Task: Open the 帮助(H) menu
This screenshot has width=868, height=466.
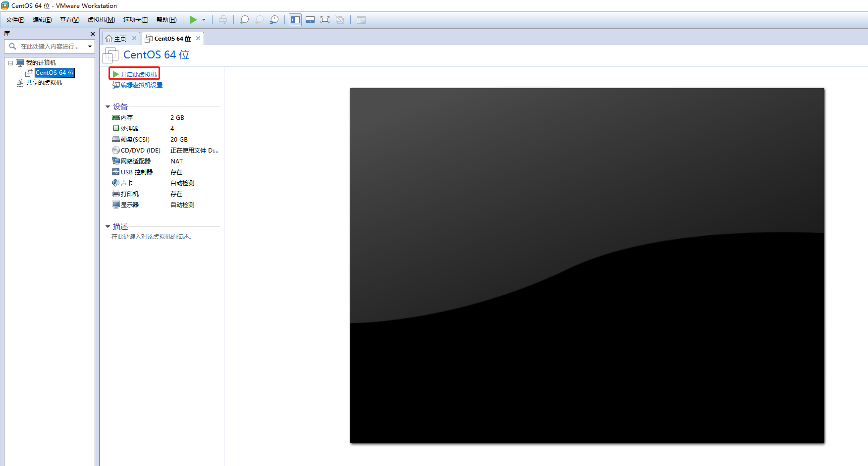Action: pyautogui.click(x=166, y=20)
